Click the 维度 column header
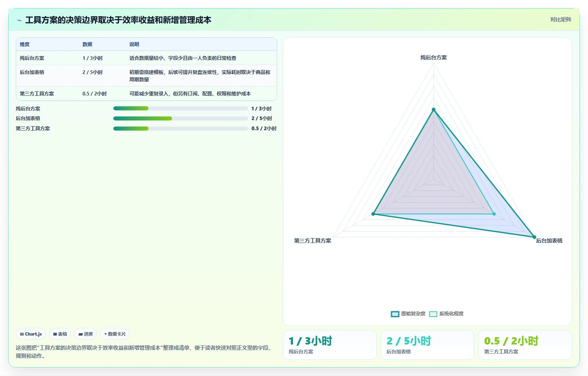This screenshot has width=588, height=376. pyautogui.click(x=25, y=44)
